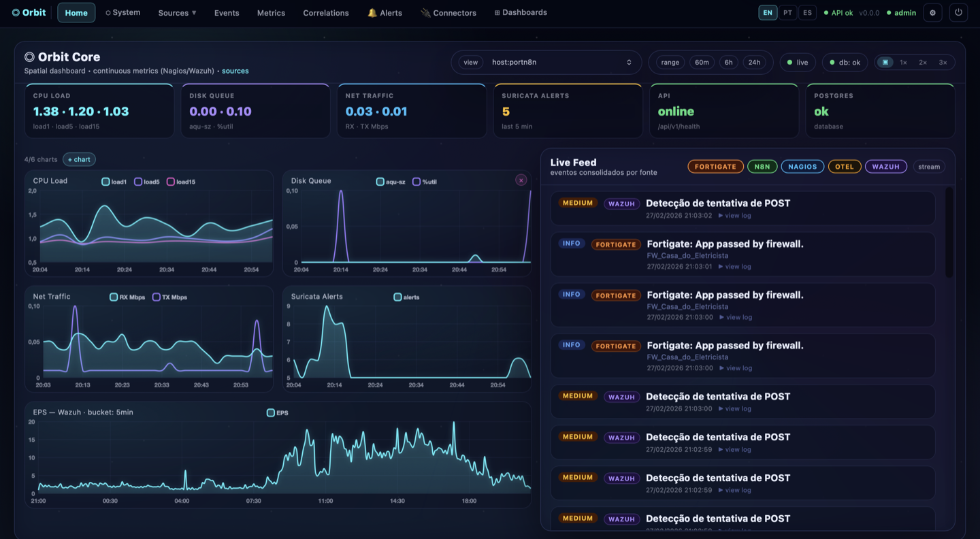This screenshot has width=980, height=539.
Task: Click the Orbit logo in the top left
Action: 28,12
